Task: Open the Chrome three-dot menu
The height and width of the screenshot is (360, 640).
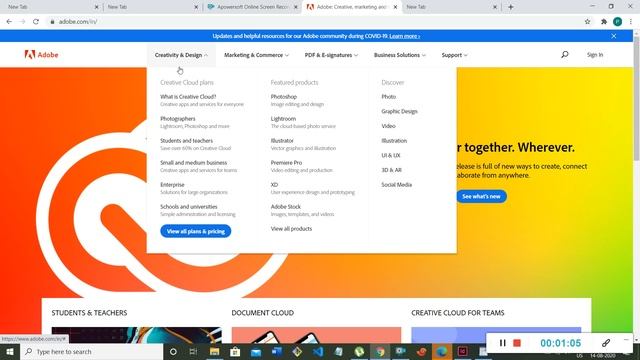Action: [631, 22]
